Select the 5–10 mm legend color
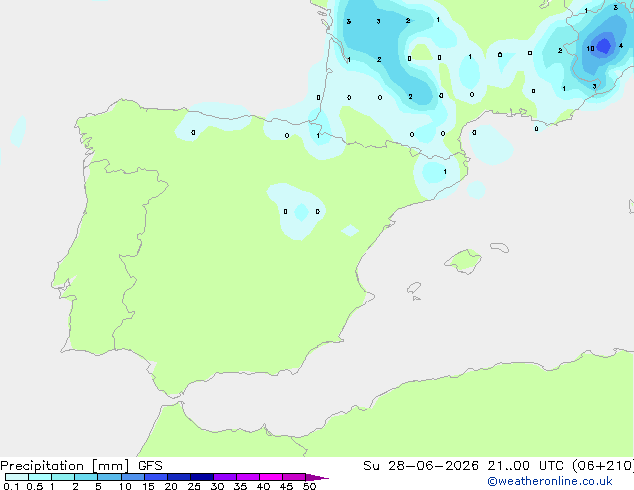This screenshot has height=490, width=634. point(109,477)
